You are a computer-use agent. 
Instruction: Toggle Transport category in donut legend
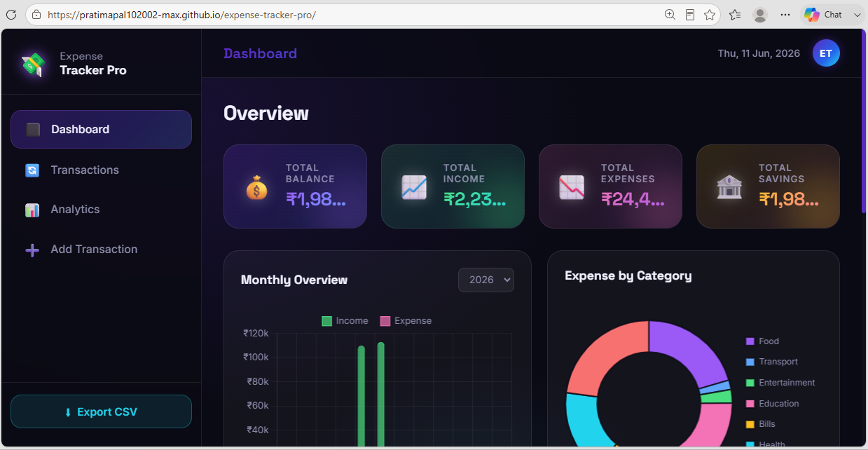[x=771, y=362]
